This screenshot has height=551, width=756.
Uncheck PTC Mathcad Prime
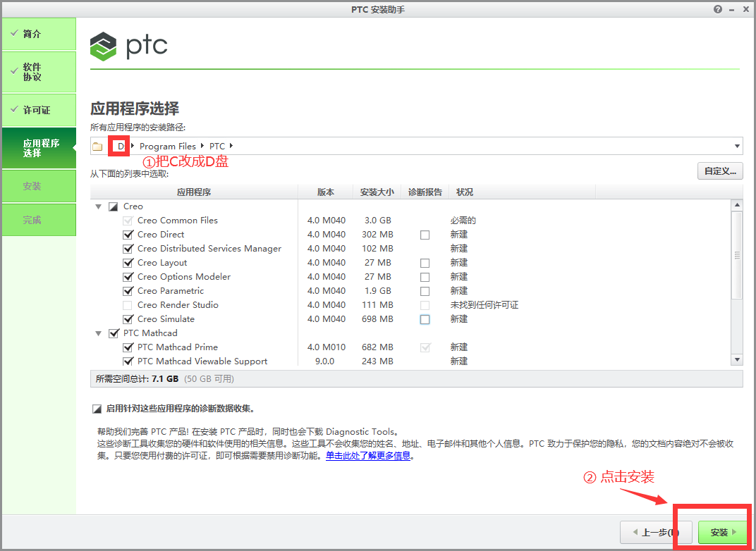pos(128,347)
